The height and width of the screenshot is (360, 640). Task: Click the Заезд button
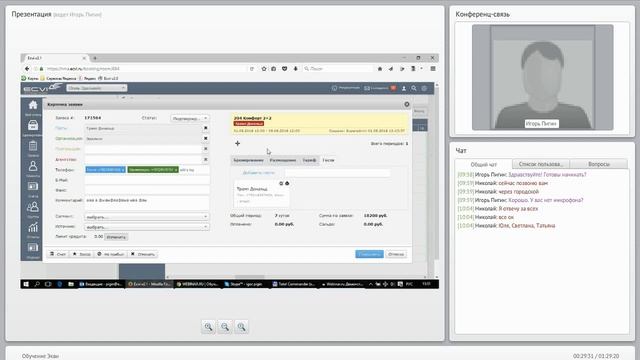coord(82,254)
